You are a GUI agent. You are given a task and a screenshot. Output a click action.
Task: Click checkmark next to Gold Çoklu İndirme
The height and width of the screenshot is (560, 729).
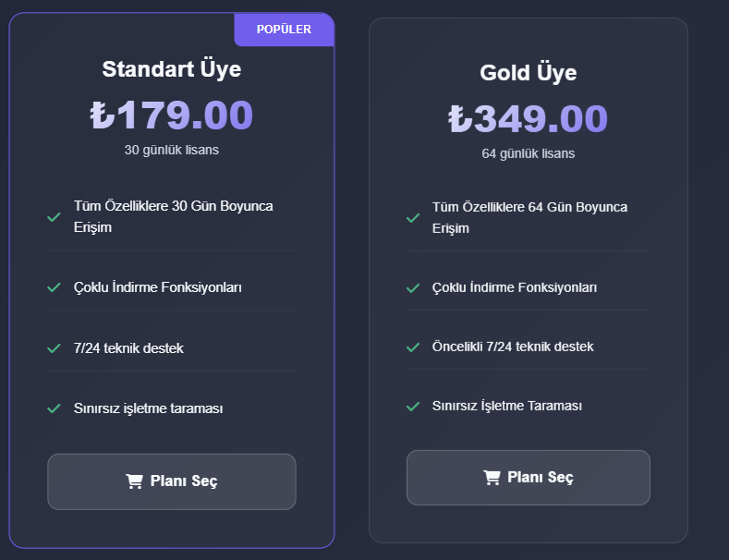click(x=413, y=288)
